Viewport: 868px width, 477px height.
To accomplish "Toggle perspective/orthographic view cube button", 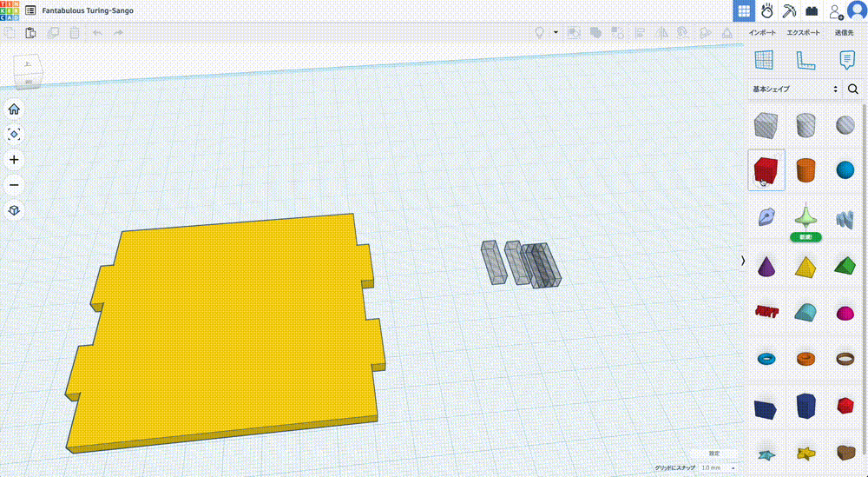I will click(14, 211).
